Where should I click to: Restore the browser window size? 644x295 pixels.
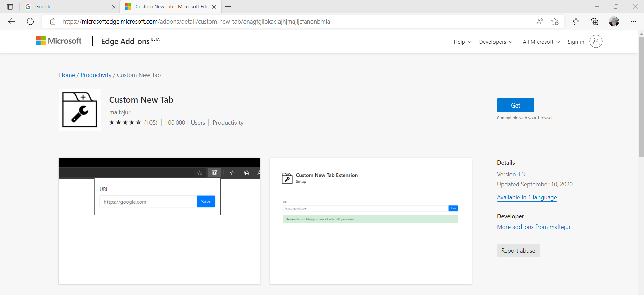pyautogui.click(x=616, y=7)
